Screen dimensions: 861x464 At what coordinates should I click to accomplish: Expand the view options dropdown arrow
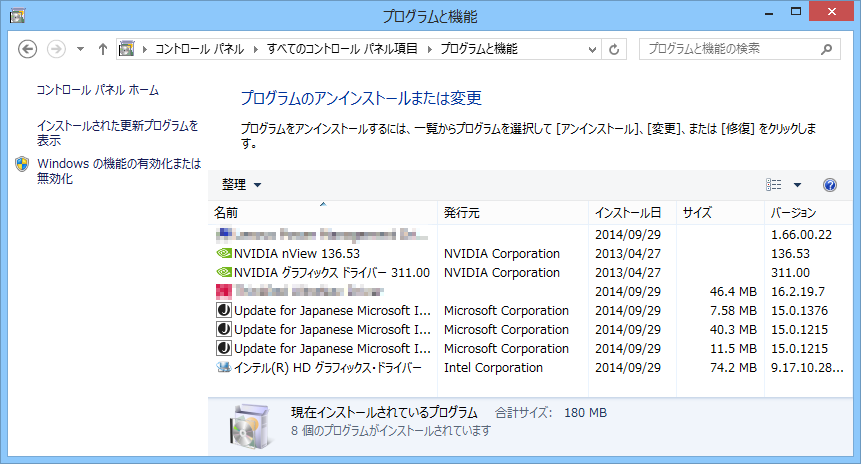(797, 185)
